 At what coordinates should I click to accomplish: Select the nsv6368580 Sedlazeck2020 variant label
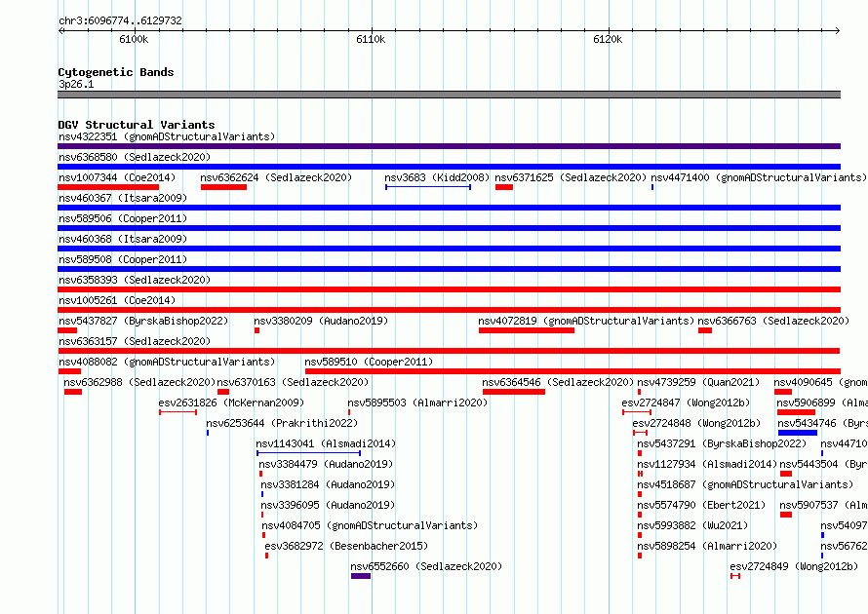click(135, 157)
